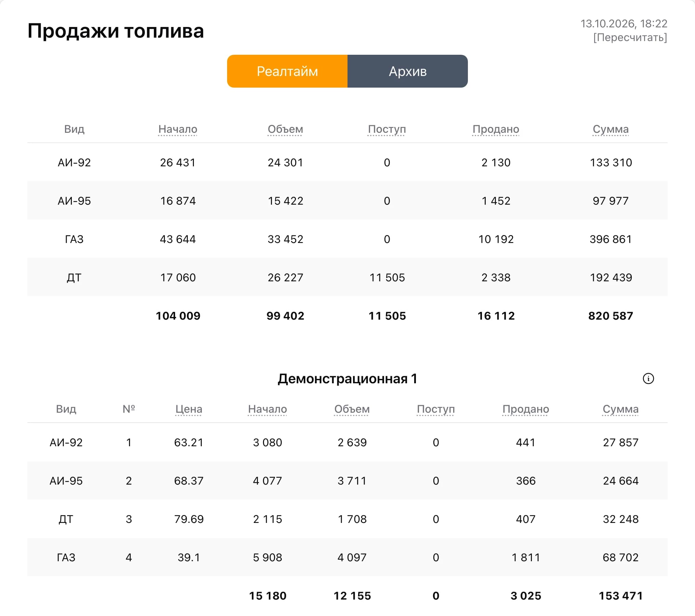695x616 pixels.
Task: Click the Цена column header
Action: point(189,409)
